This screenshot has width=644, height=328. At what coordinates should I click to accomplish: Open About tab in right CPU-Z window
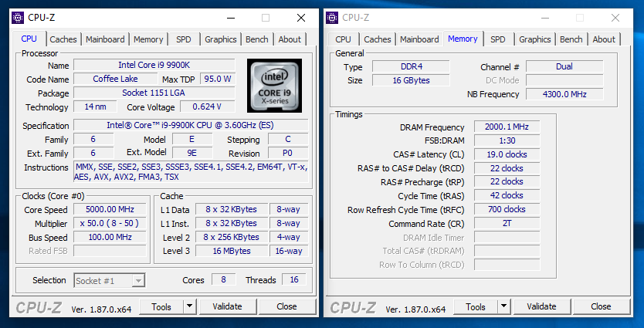[x=604, y=39]
